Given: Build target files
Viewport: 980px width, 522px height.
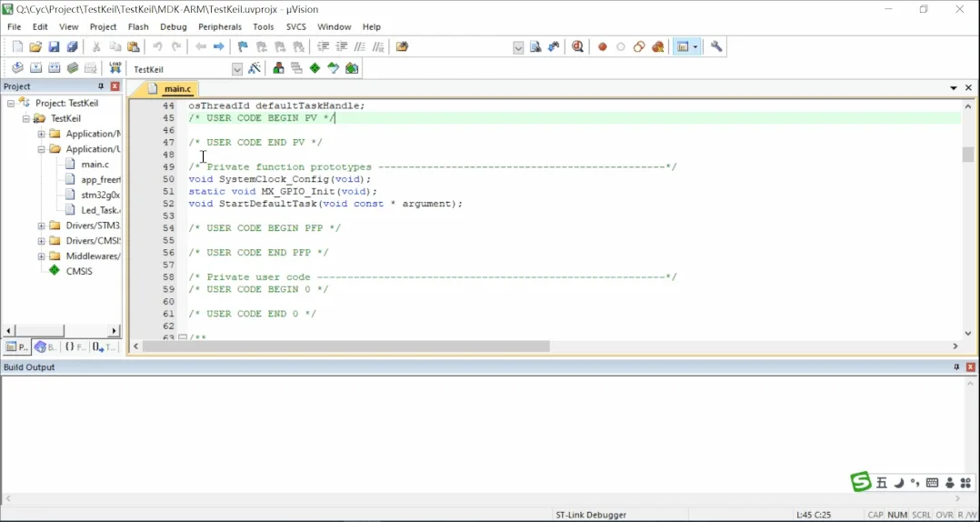Looking at the screenshot, I should click(x=35, y=68).
